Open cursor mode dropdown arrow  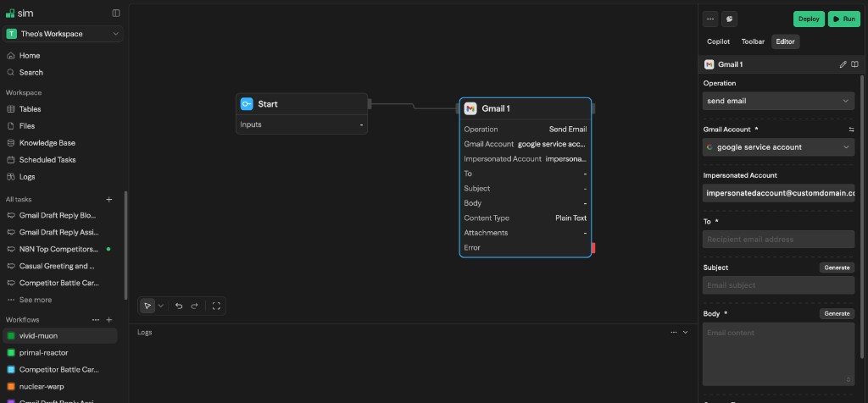tap(160, 306)
